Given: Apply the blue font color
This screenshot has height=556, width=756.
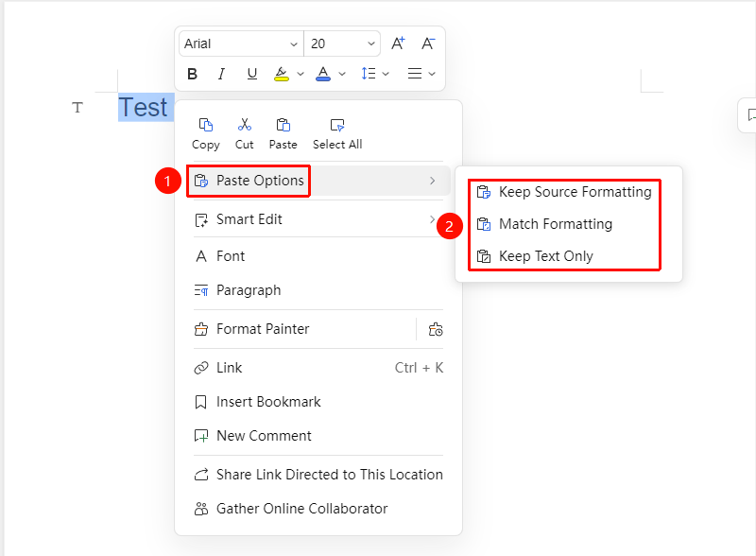Looking at the screenshot, I should [323, 74].
